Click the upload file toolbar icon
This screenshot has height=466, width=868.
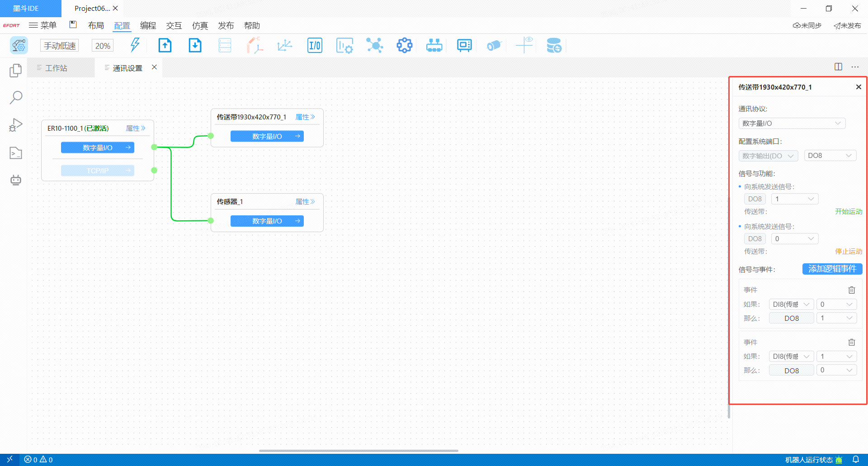(165, 46)
